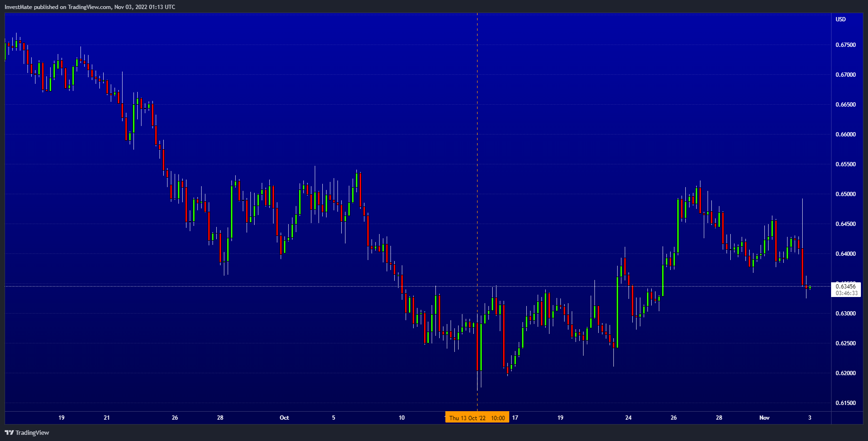Click the 10 date label on time axis
This screenshot has width=868, height=441.
click(402, 418)
